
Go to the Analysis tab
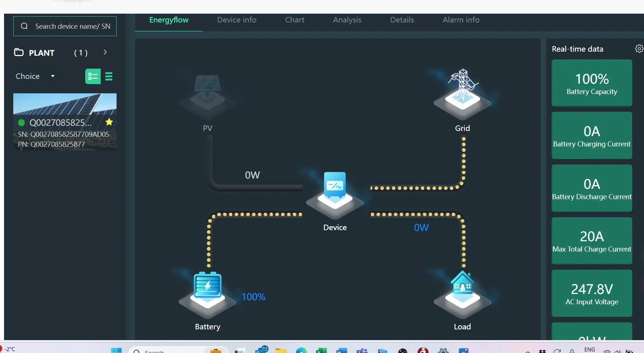pos(347,20)
